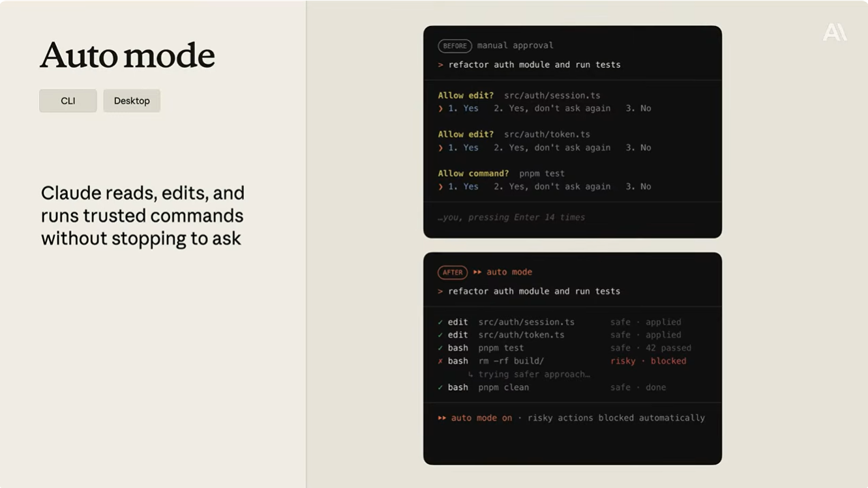Click the selection arrow before '1. Yes' under token.ts

tap(441, 148)
